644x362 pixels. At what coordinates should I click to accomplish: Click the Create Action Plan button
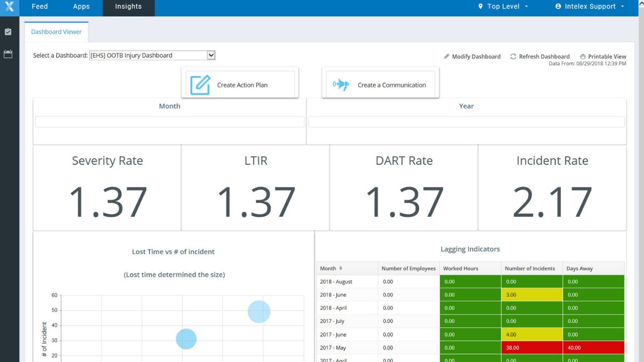(x=239, y=84)
